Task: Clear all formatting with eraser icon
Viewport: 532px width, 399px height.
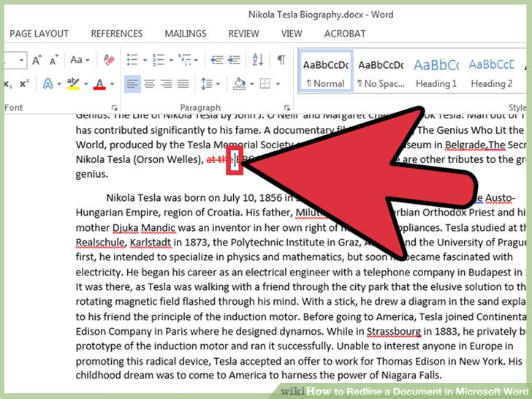Action: pyautogui.click(x=109, y=60)
